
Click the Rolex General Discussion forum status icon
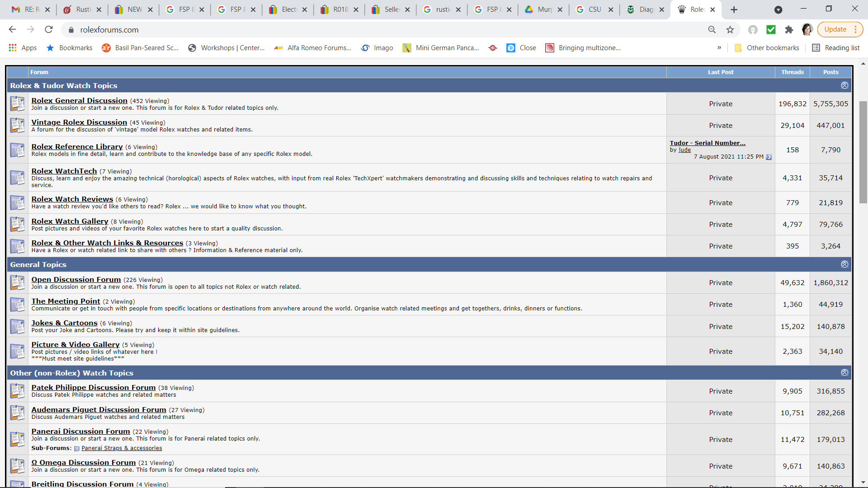tap(18, 103)
